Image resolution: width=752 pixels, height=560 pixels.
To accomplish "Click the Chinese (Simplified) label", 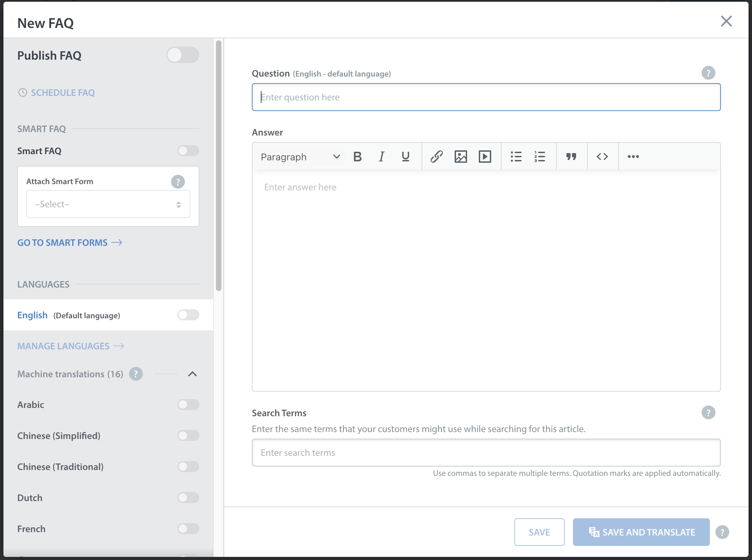I will (59, 436).
